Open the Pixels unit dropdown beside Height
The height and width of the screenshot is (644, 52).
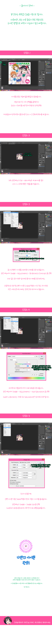(x=26, y=467)
